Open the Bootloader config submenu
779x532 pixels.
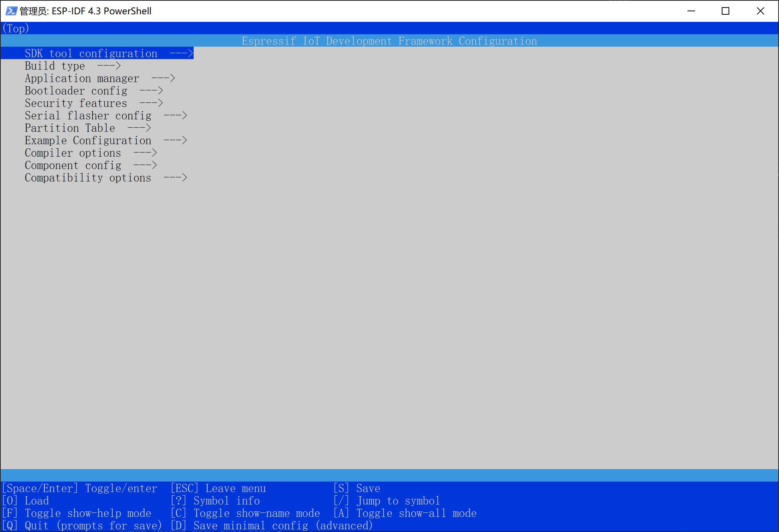coord(94,90)
